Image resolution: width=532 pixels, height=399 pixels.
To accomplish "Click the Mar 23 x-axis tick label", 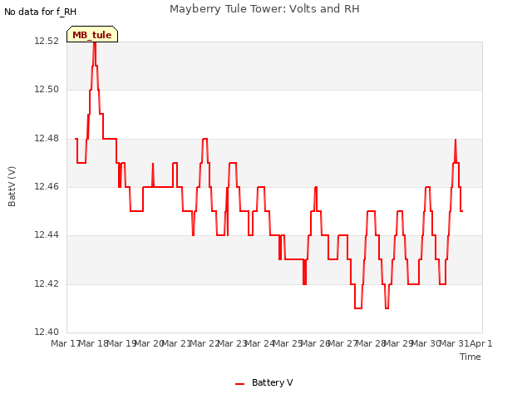I will [233, 343].
